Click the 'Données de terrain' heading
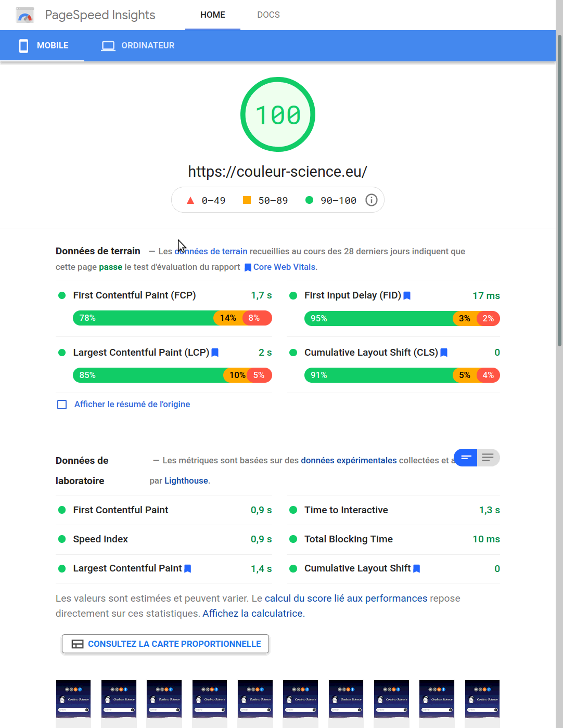The height and width of the screenshot is (728, 563). [x=98, y=251]
